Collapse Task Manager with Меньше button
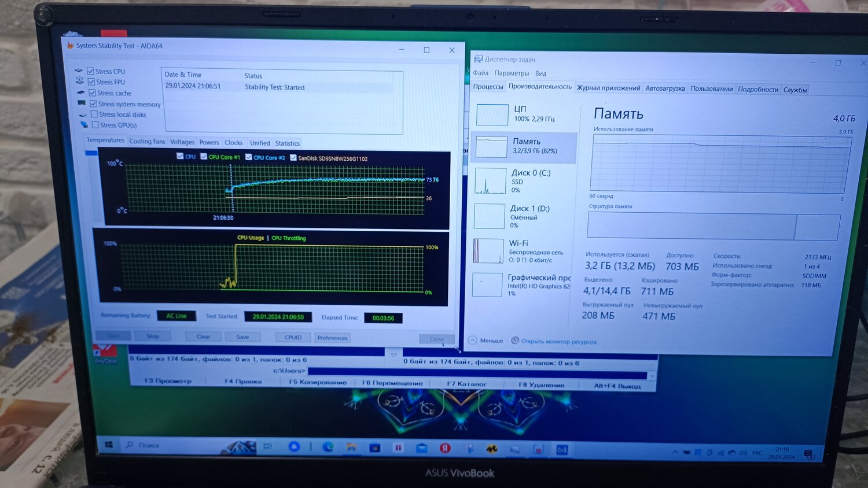Image resolution: width=868 pixels, height=488 pixels. pos(486,341)
